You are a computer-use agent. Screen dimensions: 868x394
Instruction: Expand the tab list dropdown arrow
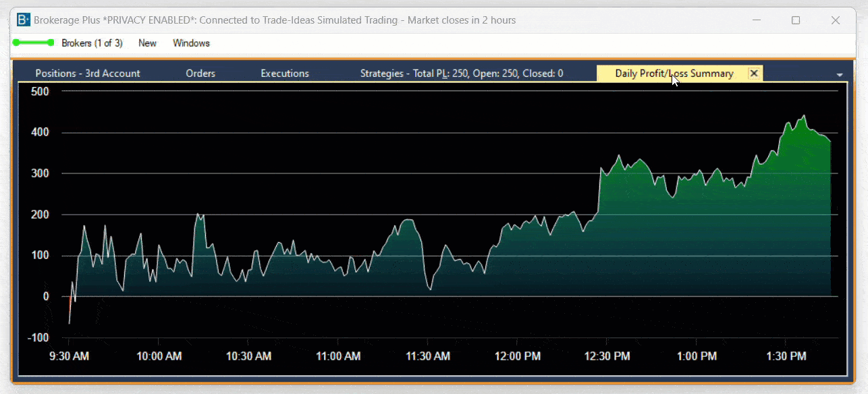click(840, 75)
